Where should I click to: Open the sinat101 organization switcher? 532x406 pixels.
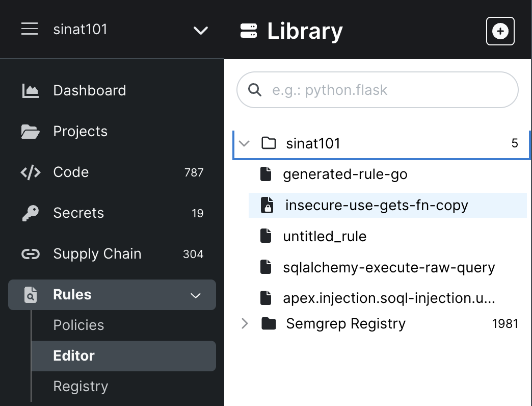tap(200, 31)
